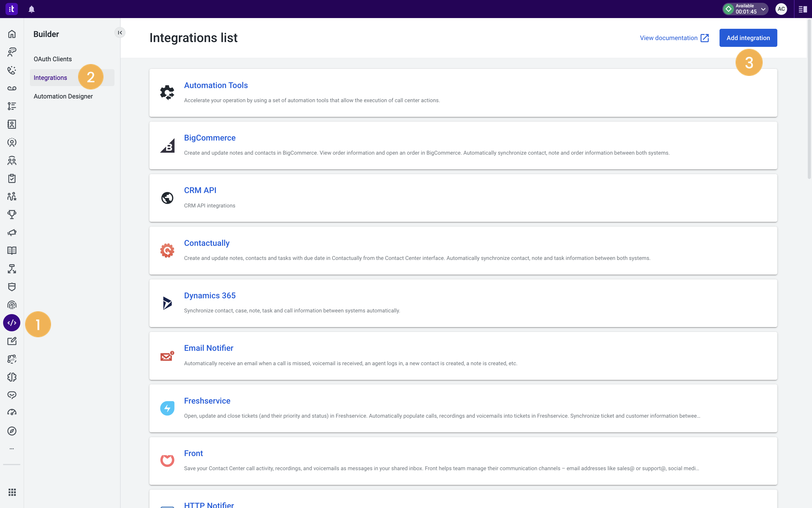Open the flow routing icon in sidebar
The image size is (812, 508).
(x=12, y=269)
